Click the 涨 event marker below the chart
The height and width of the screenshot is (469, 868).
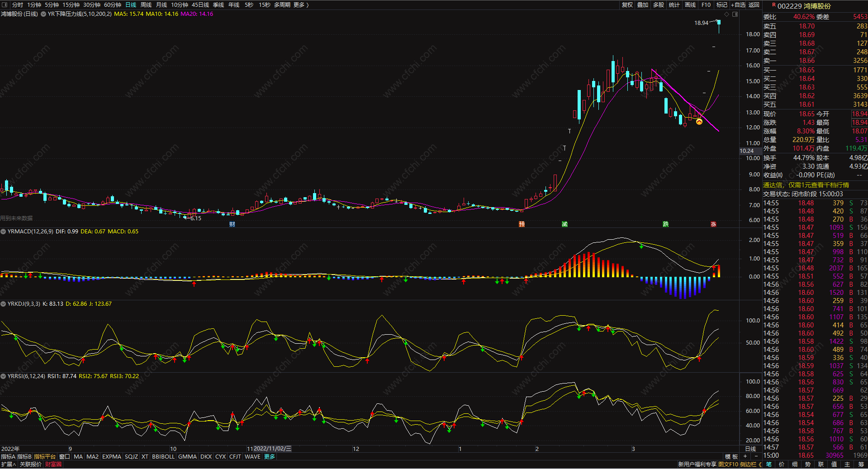pyautogui.click(x=713, y=224)
